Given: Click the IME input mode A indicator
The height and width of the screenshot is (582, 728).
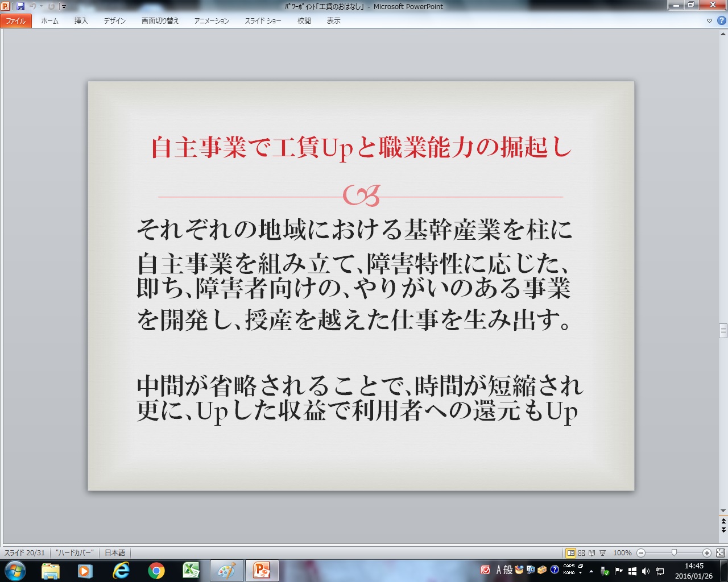Looking at the screenshot, I should coord(499,570).
